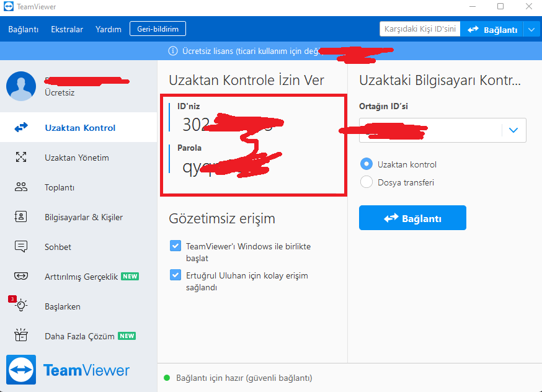Open the Ekstralar menu
Image resolution: width=542 pixels, height=392 pixels.
(x=67, y=29)
